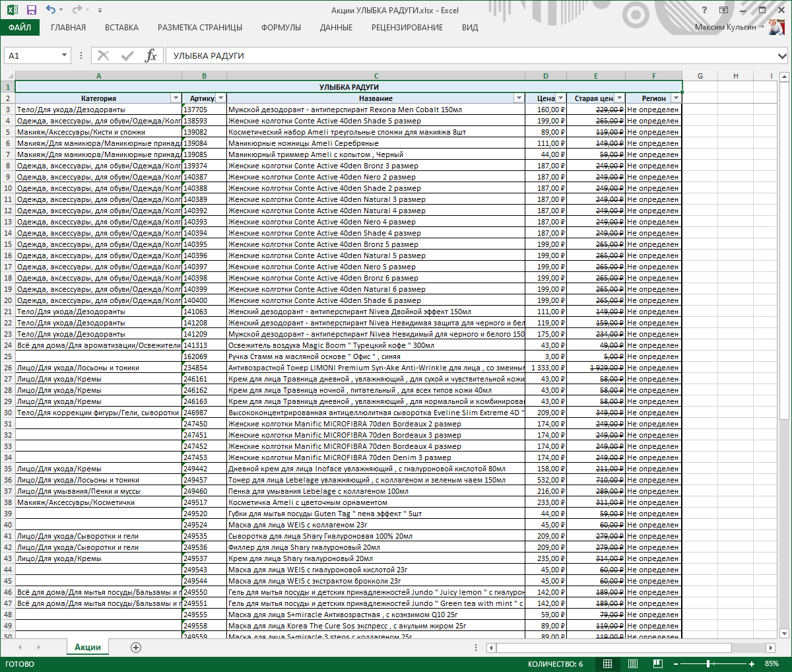Screen dimensions: 792x672
Task: Click the select-all corner of the sheet
Action: (7, 76)
